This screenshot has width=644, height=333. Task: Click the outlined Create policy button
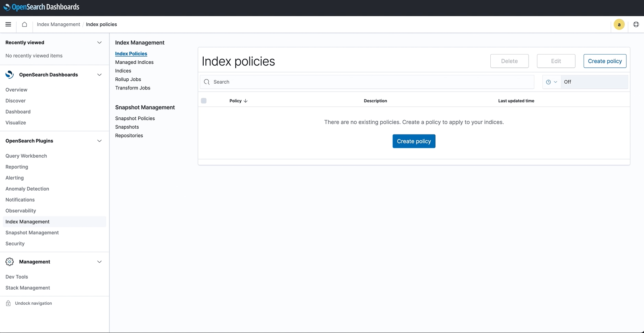click(x=605, y=61)
